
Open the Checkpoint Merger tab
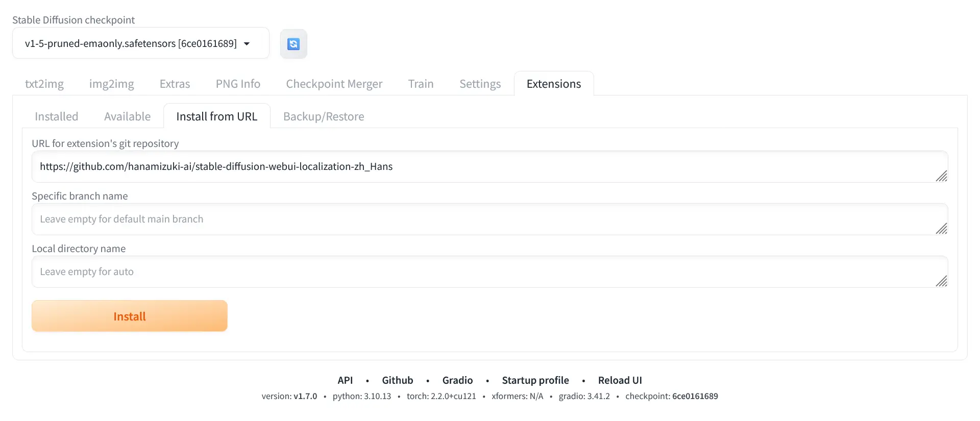click(x=334, y=84)
